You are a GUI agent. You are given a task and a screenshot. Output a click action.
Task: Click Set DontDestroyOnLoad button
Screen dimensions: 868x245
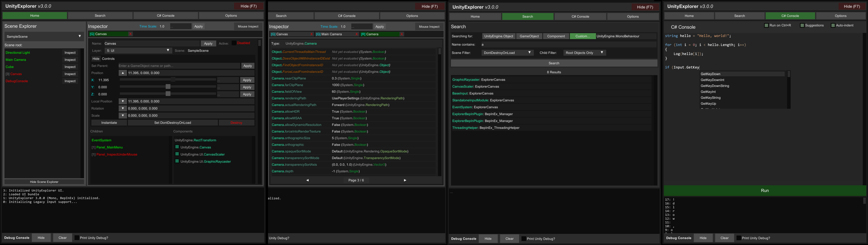coord(173,123)
